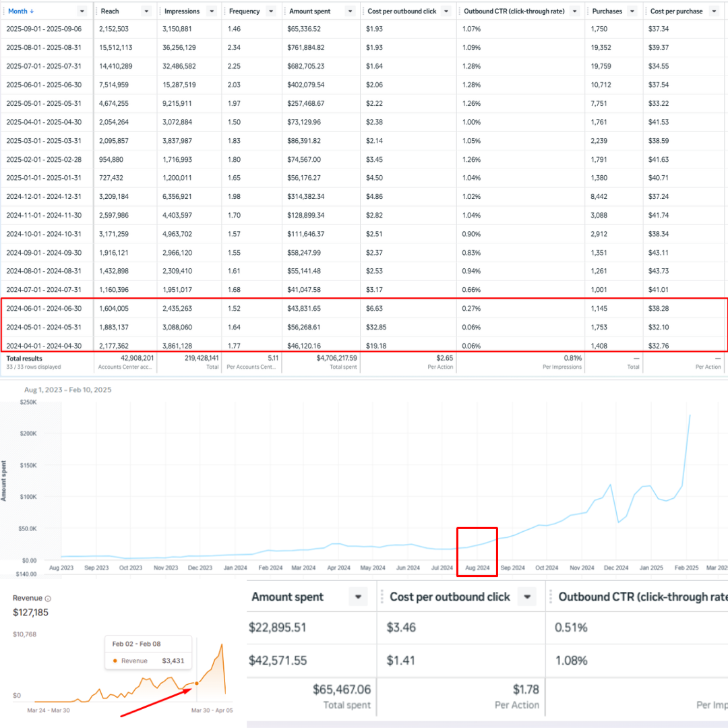This screenshot has width=728, height=728.
Task: Expand the Impressions column dropdown arrow
Action: click(x=210, y=11)
